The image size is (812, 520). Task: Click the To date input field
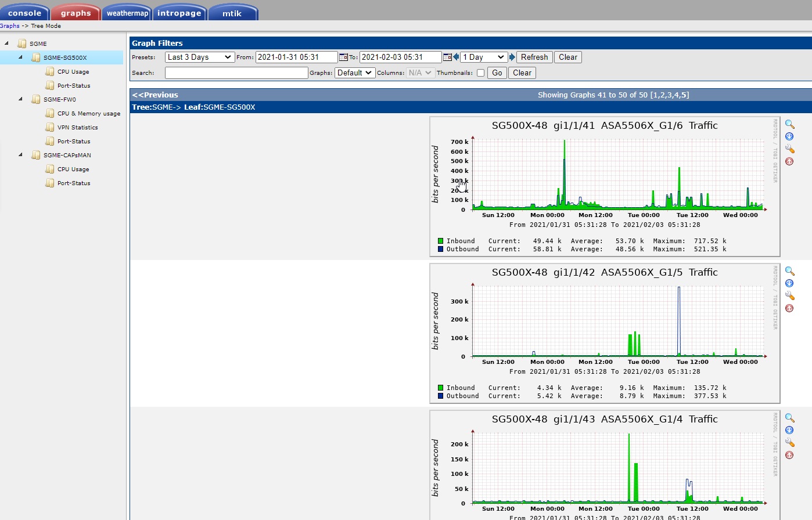tap(401, 57)
